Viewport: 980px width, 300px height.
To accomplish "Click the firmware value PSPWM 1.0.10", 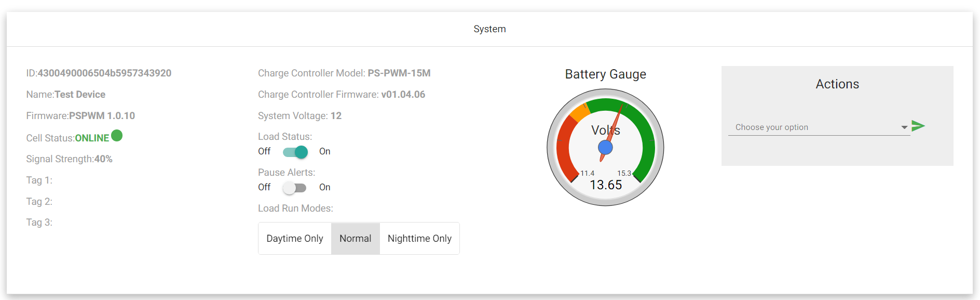I will click(x=102, y=116).
